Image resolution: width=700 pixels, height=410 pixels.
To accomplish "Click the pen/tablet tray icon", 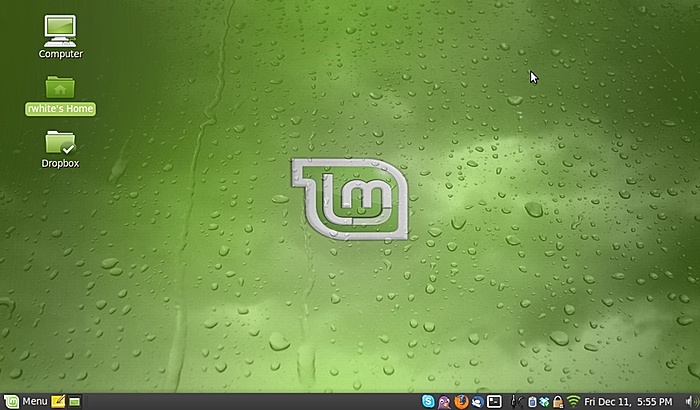I will (517, 402).
